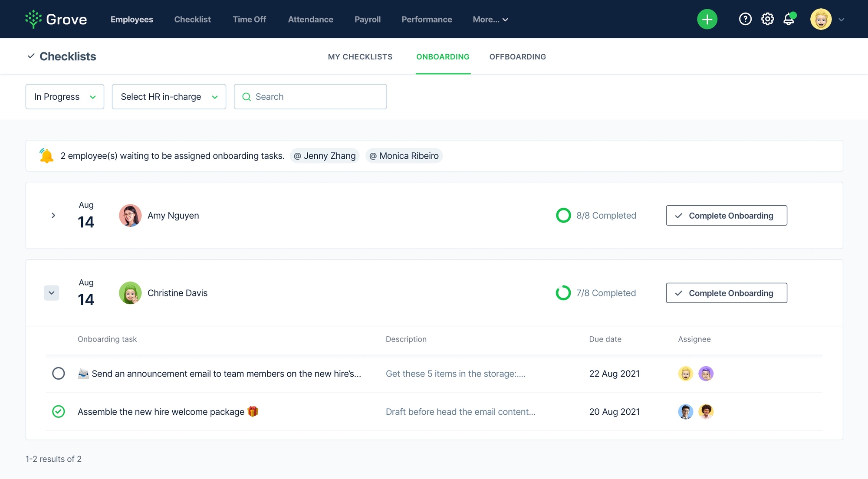The height and width of the screenshot is (479, 868).
Task: Click the assignee avatar on announcement email task
Action: pos(685,374)
